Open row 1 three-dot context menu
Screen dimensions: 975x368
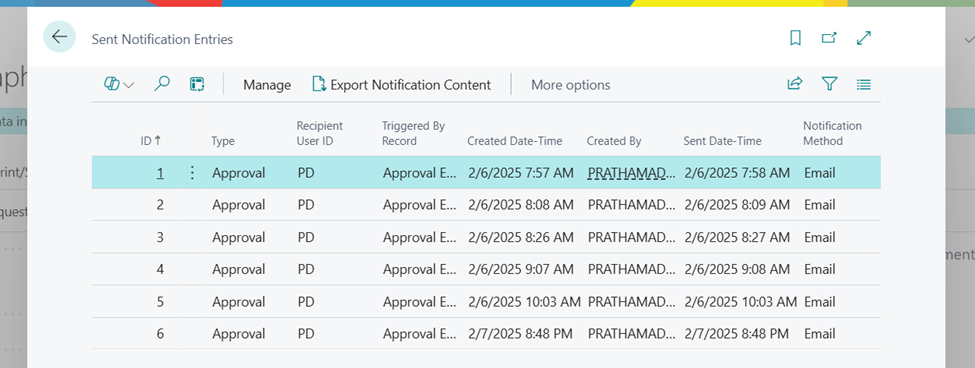[192, 173]
